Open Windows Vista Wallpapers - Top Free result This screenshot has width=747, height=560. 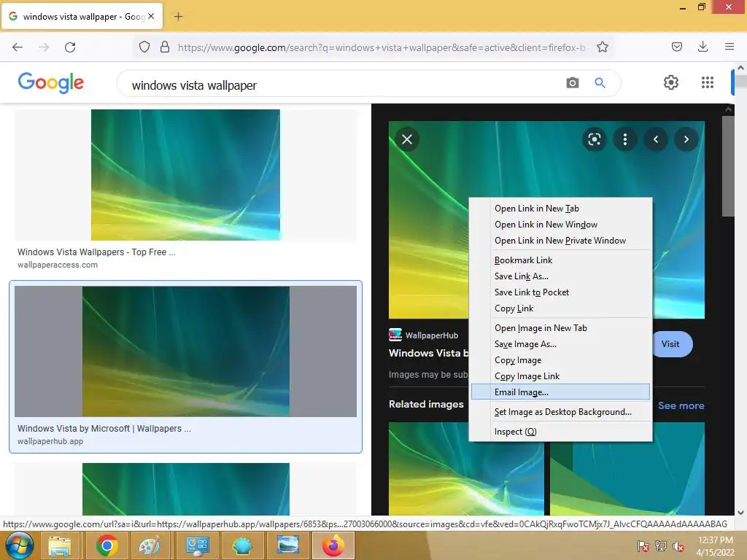click(97, 252)
